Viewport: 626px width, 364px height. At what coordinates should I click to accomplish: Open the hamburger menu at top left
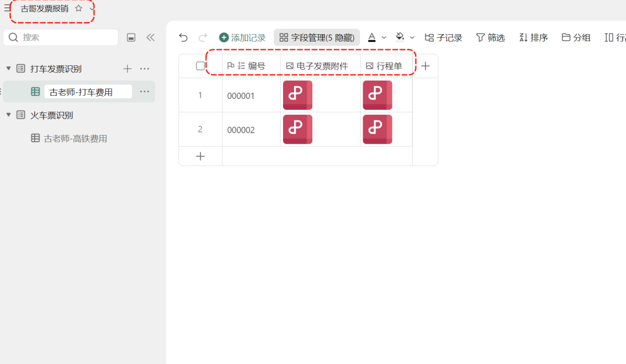click(7, 7)
